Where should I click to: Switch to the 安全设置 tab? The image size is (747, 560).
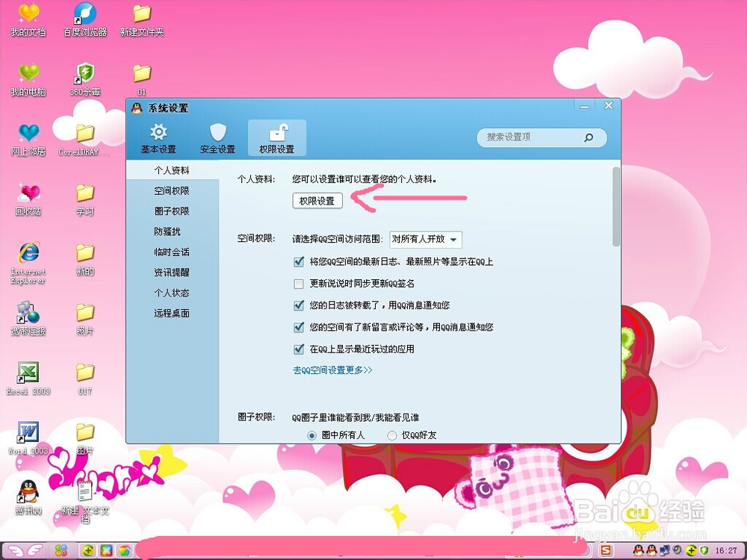coord(217,137)
